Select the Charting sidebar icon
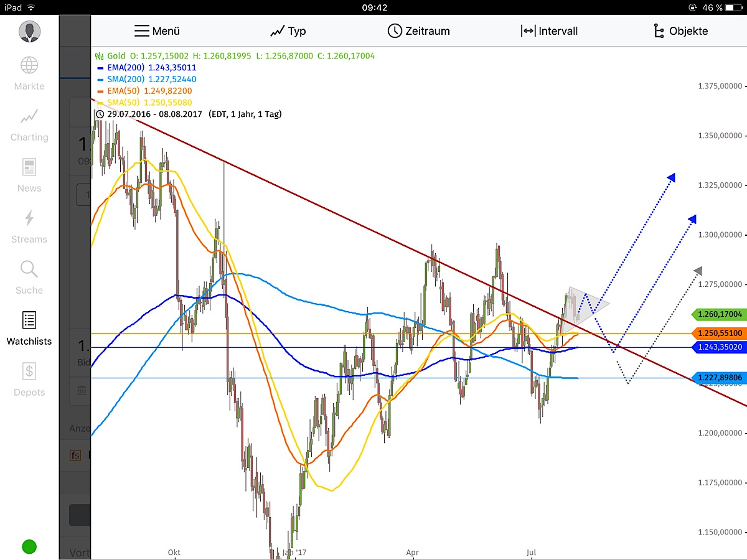747x560 pixels. click(x=28, y=117)
